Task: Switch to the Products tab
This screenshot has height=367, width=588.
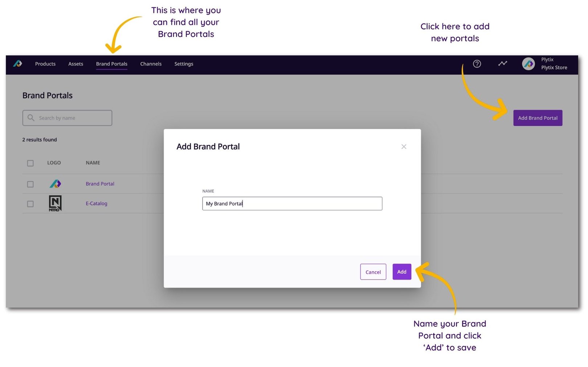Action: (x=45, y=64)
